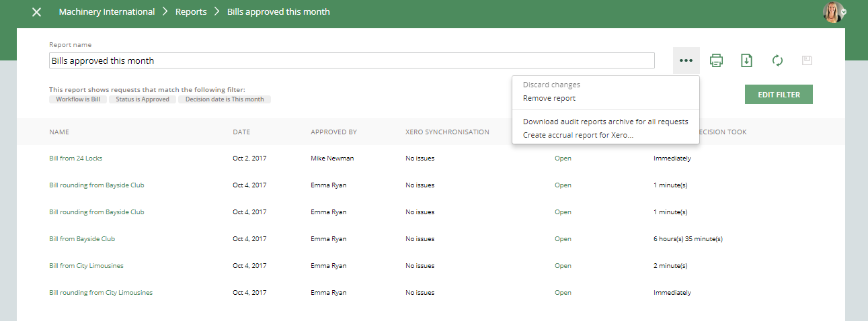
Task: Open the user profile avatar menu
Action: [834, 12]
